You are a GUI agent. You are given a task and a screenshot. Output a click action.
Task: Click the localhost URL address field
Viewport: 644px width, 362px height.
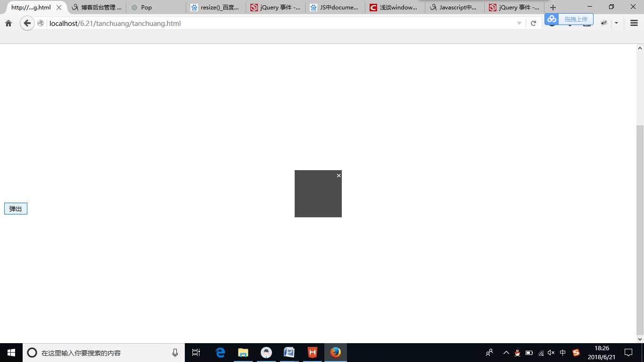(x=281, y=23)
